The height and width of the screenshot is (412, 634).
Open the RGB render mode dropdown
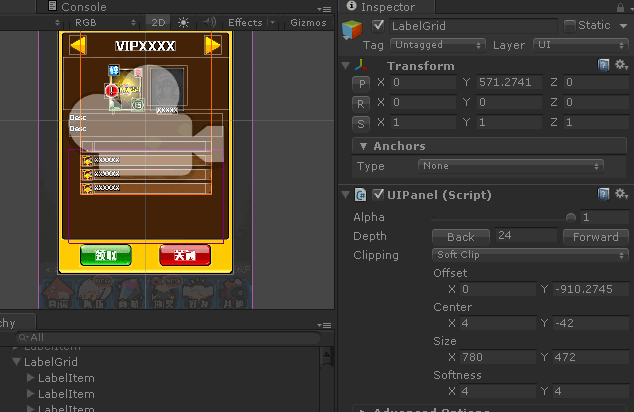pyautogui.click(x=105, y=23)
